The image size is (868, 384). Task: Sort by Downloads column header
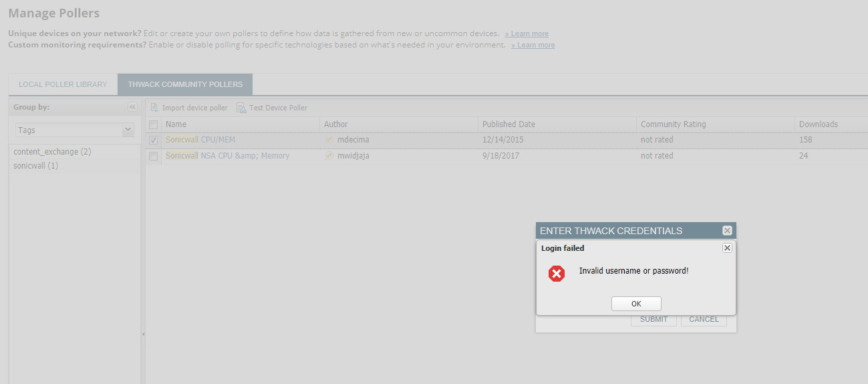tap(831, 124)
